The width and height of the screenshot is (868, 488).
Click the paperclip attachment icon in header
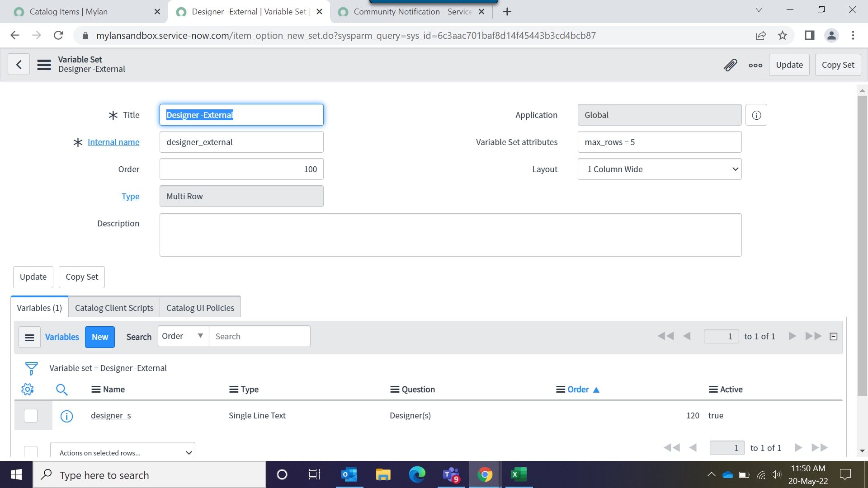[730, 65]
